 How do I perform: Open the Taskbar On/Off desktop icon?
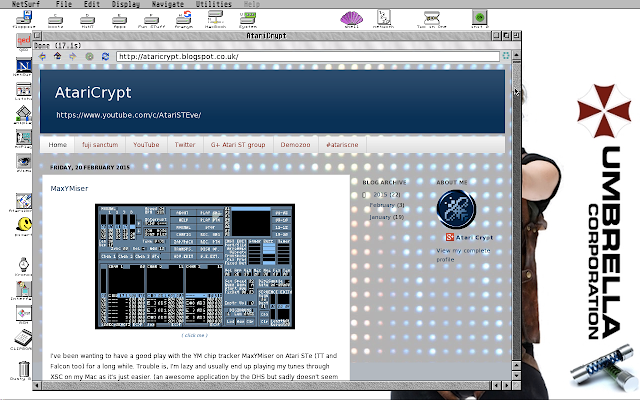[431, 19]
